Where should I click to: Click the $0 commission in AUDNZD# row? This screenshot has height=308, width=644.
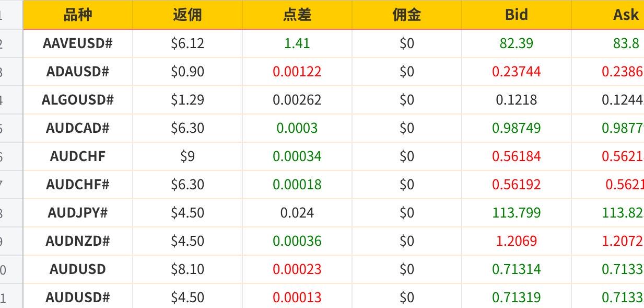[407, 241]
